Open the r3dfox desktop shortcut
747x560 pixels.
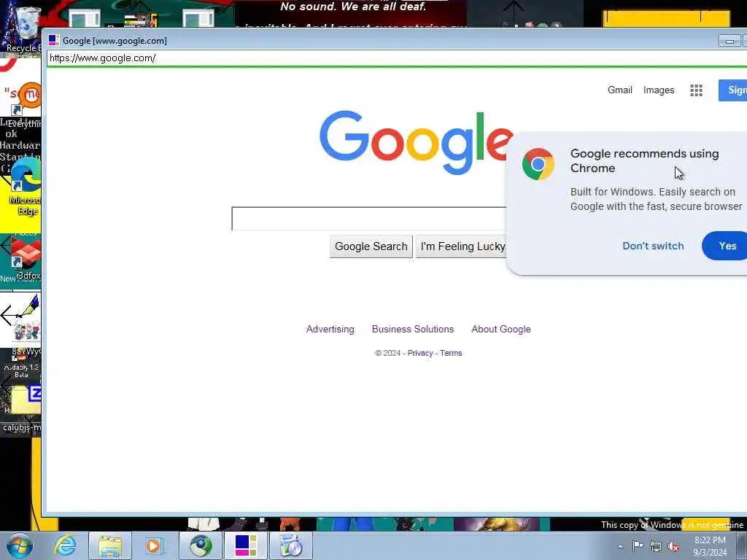click(24, 260)
